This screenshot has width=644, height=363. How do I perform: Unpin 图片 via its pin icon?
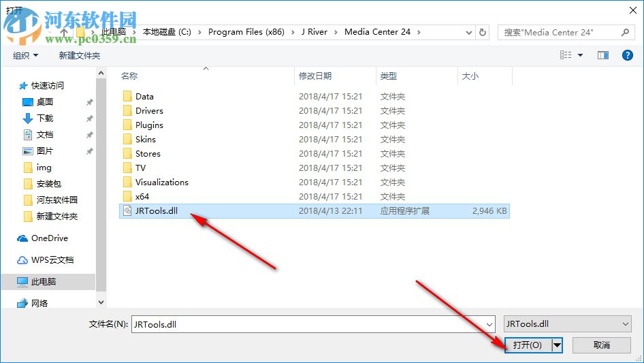[x=90, y=151]
